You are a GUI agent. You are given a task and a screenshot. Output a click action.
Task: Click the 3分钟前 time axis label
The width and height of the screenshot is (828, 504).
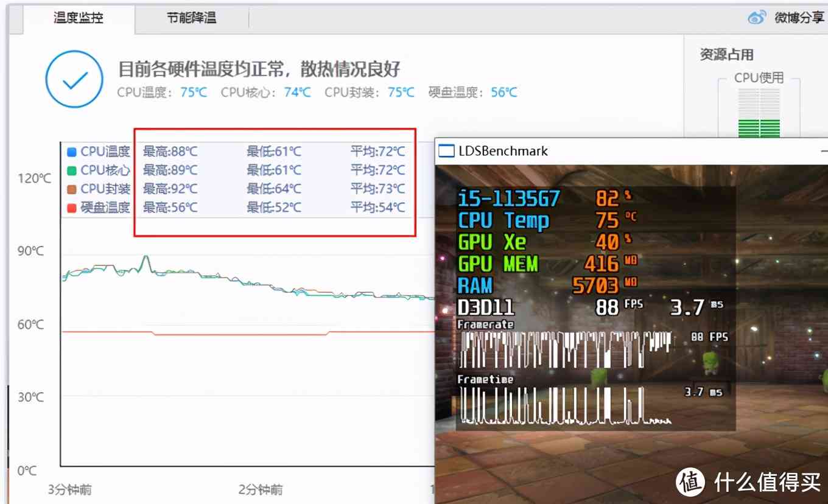coord(69,489)
